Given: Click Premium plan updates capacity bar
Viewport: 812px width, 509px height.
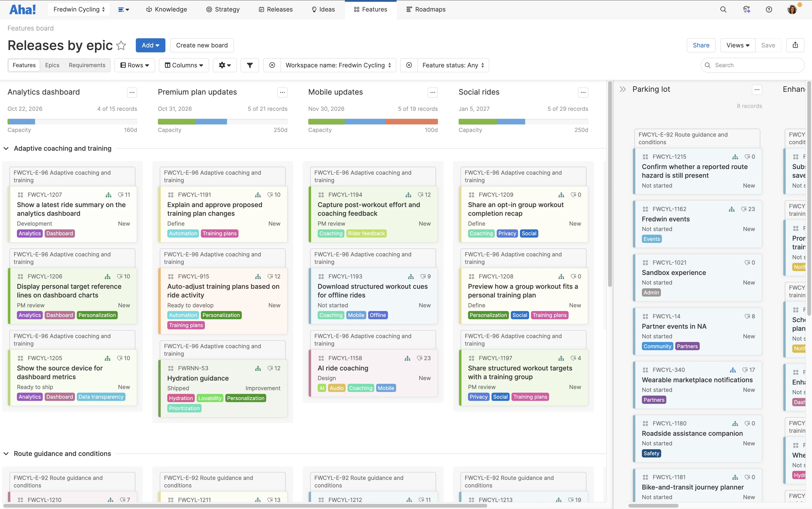Looking at the screenshot, I should coord(223,122).
